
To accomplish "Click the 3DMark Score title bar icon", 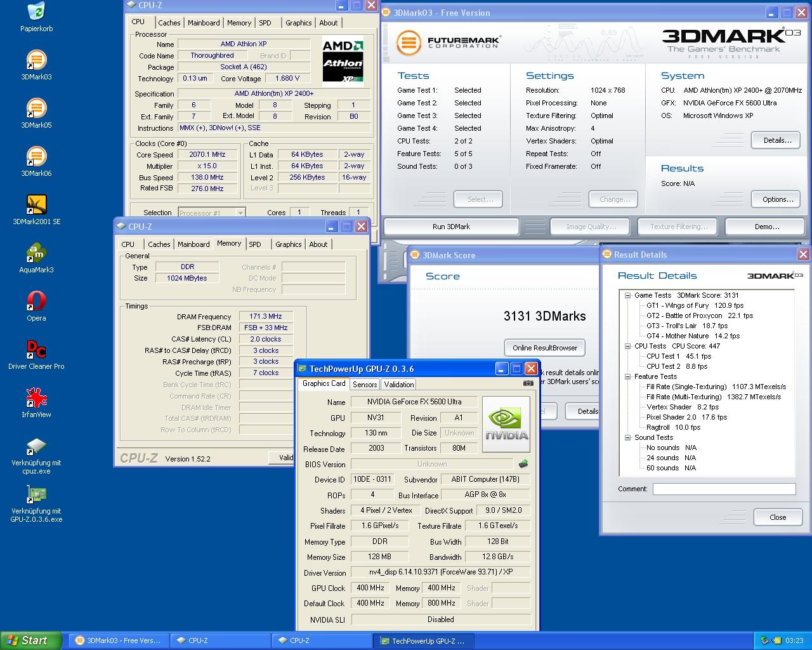I will tap(416, 255).
